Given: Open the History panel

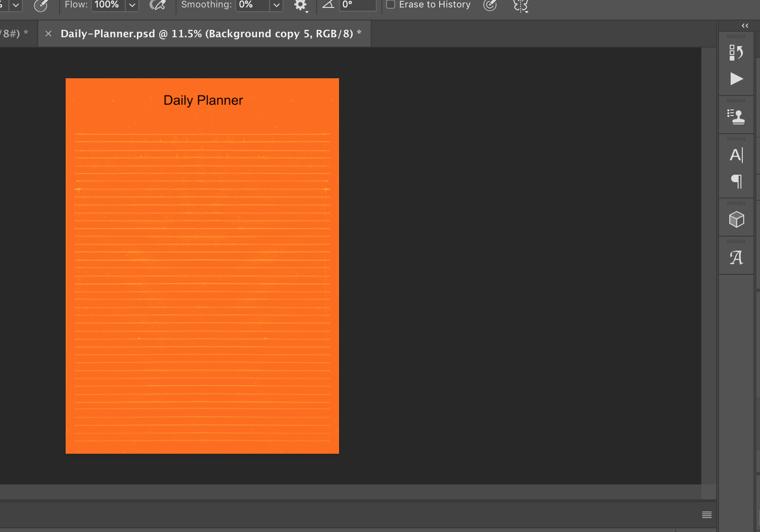Looking at the screenshot, I should click(x=736, y=53).
